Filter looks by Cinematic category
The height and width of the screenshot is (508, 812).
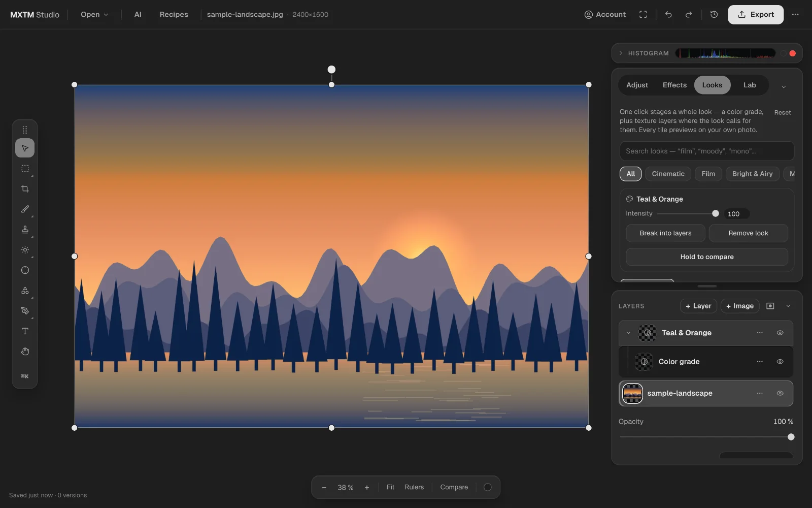(x=668, y=174)
